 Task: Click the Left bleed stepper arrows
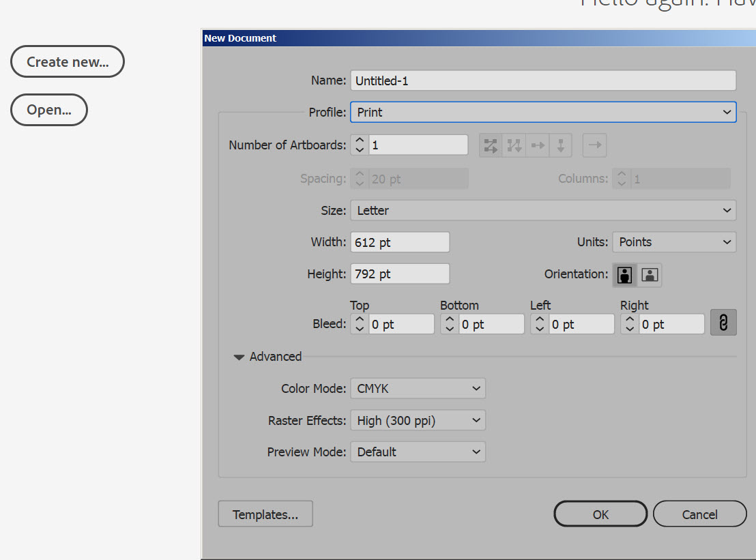pyautogui.click(x=540, y=324)
